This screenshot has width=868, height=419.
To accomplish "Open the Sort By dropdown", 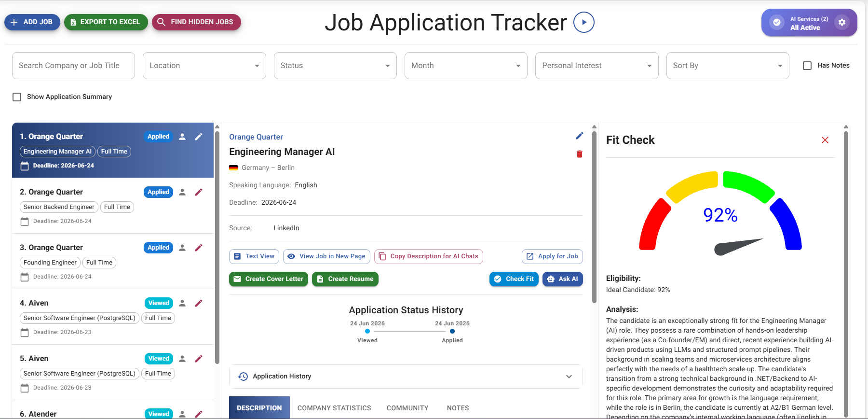I will [x=728, y=66].
